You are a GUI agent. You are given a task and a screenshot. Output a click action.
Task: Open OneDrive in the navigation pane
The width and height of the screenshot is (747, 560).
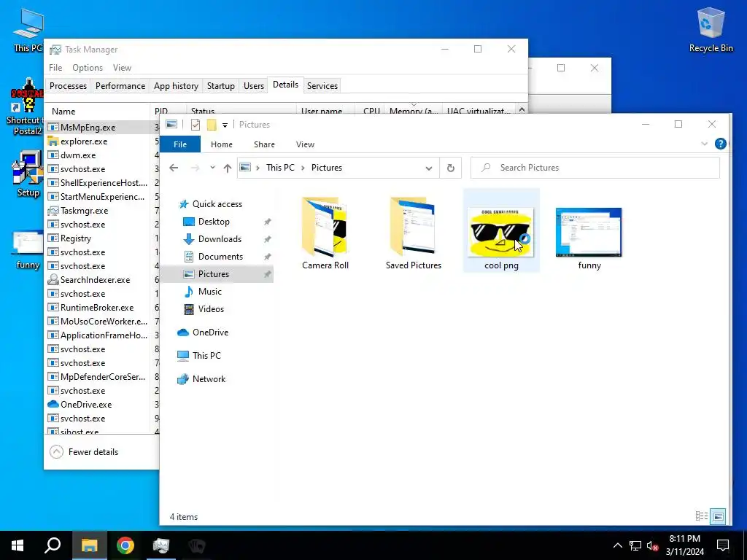(x=210, y=332)
